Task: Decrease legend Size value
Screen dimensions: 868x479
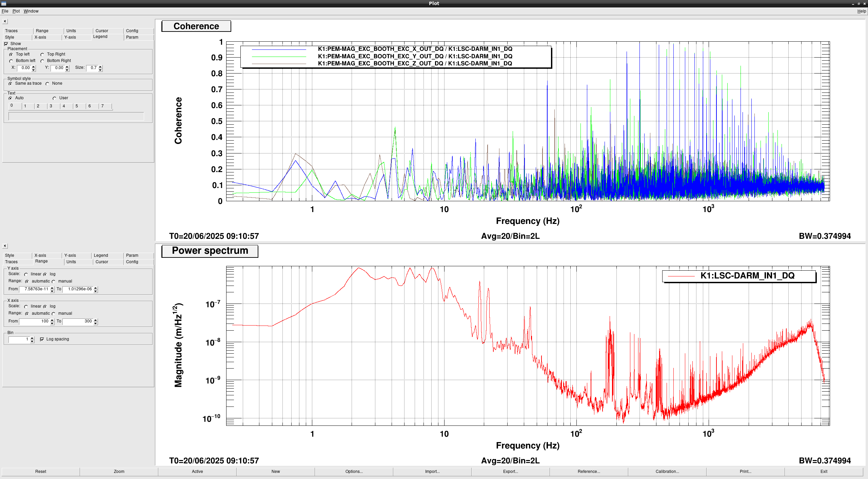Action: [100, 70]
